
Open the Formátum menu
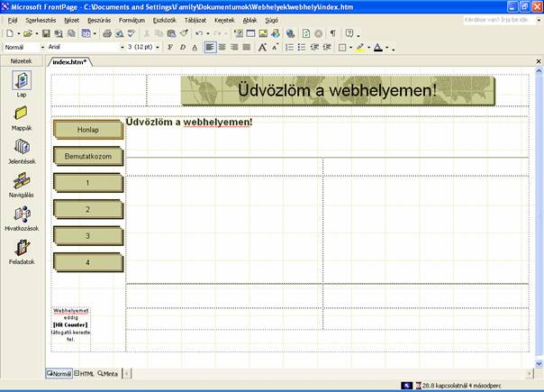131,19
